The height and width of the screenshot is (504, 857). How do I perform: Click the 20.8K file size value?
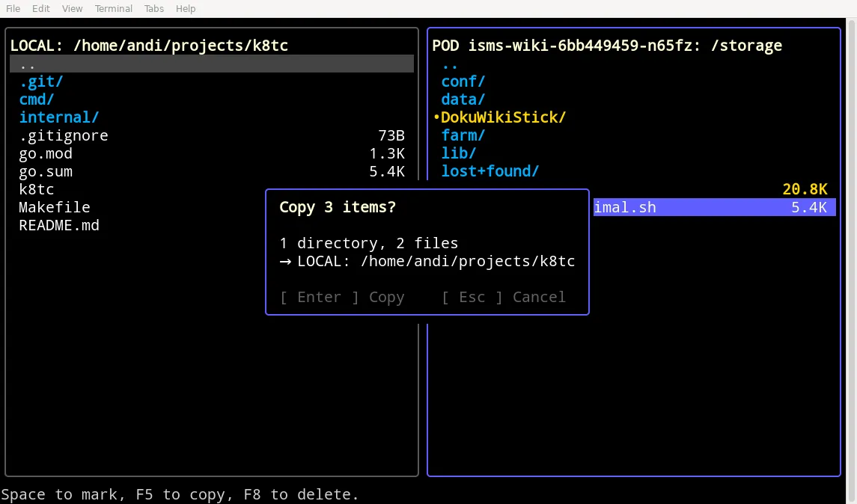[x=805, y=190]
